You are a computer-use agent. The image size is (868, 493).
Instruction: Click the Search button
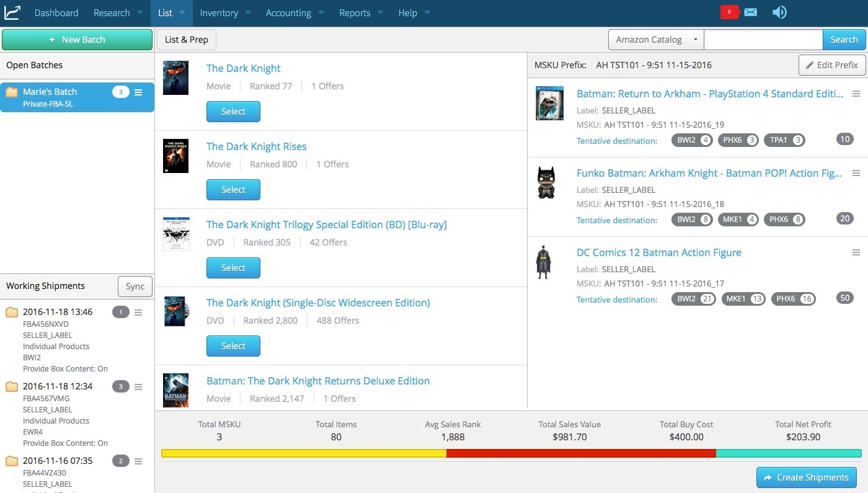click(844, 40)
